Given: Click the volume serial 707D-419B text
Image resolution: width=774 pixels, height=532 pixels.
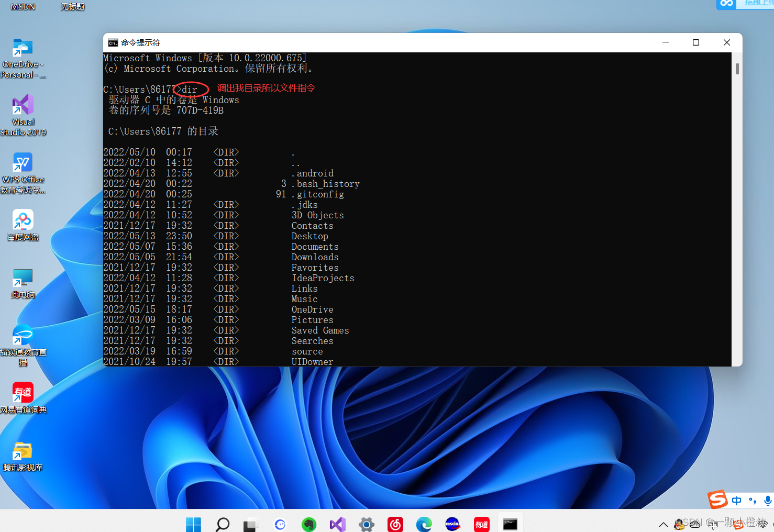Looking at the screenshot, I should coord(200,110).
